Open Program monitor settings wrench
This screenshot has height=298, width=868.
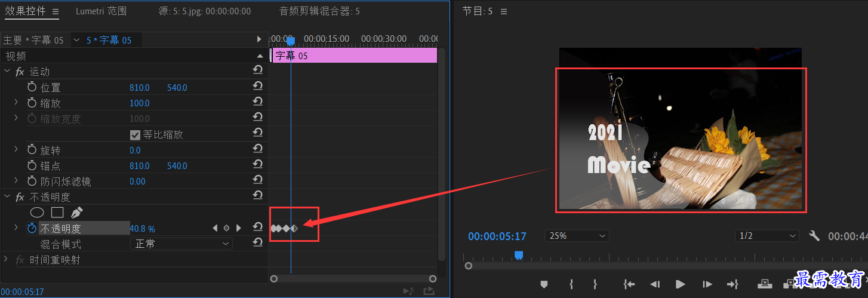[814, 236]
